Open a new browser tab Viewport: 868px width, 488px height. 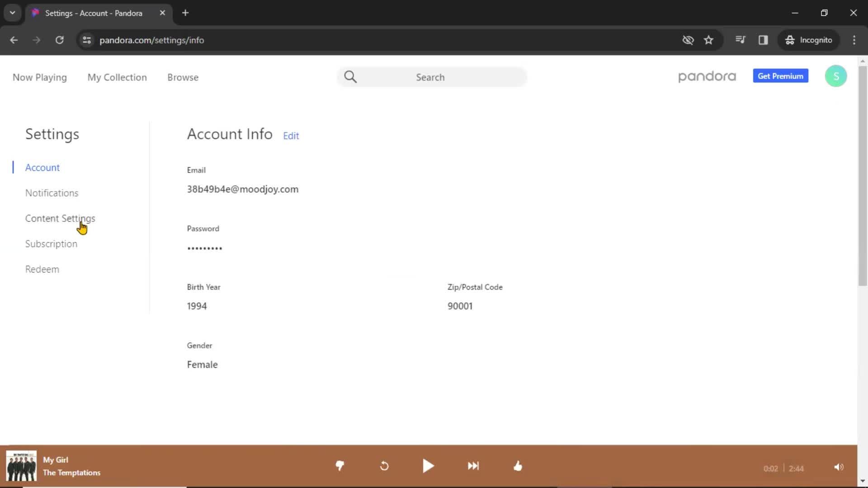click(x=185, y=13)
